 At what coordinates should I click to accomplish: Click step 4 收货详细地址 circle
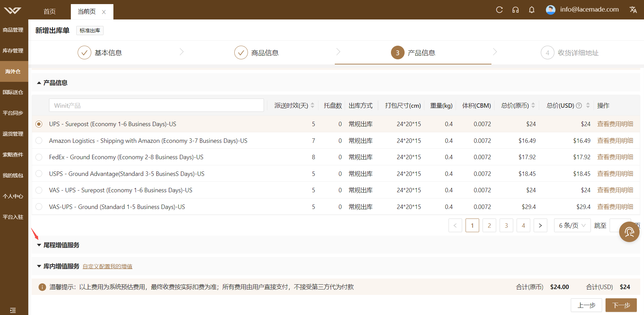click(x=548, y=52)
